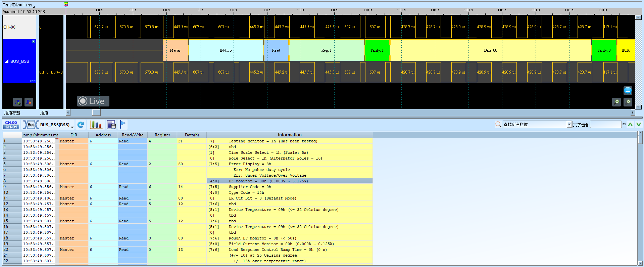Open the CH-00/CH-01 channel selector icon
Viewport: 644px width, 267px height.
click(11, 125)
